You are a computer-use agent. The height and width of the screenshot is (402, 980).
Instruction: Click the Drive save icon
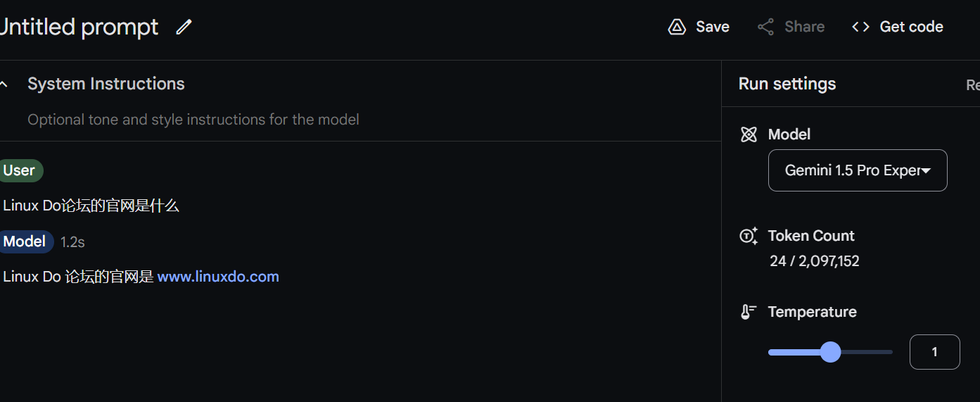tap(677, 27)
